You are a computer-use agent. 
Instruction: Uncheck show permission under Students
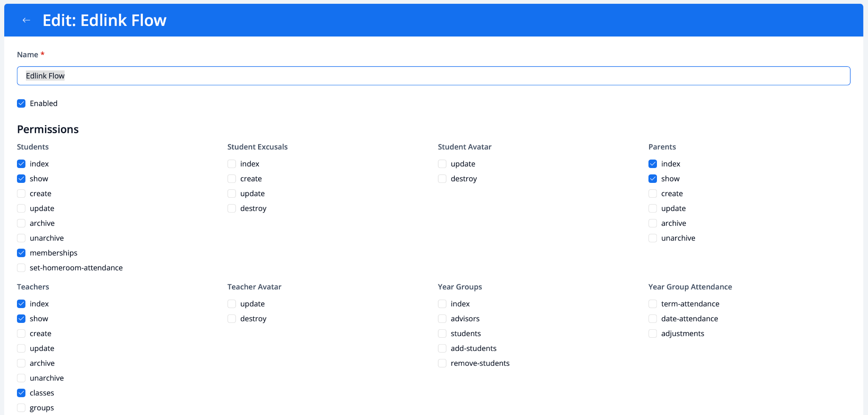pyautogui.click(x=21, y=178)
